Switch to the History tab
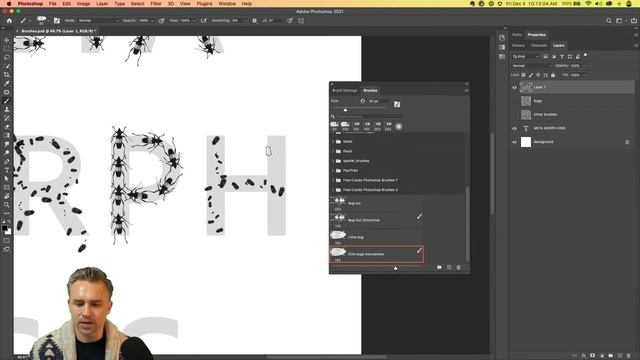The height and width of the screenshot is (360, 640). point(518,46)
